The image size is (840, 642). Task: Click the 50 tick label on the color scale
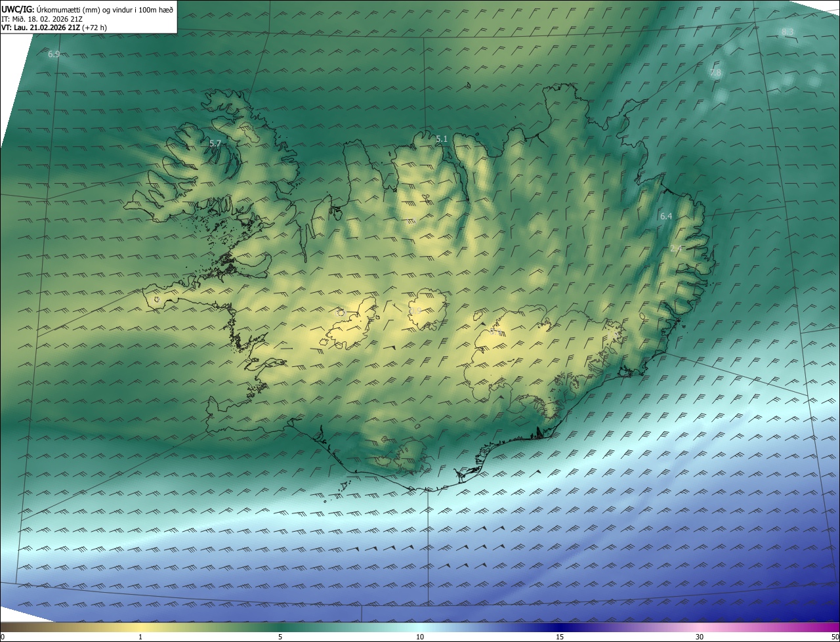[x=835, y=637]
